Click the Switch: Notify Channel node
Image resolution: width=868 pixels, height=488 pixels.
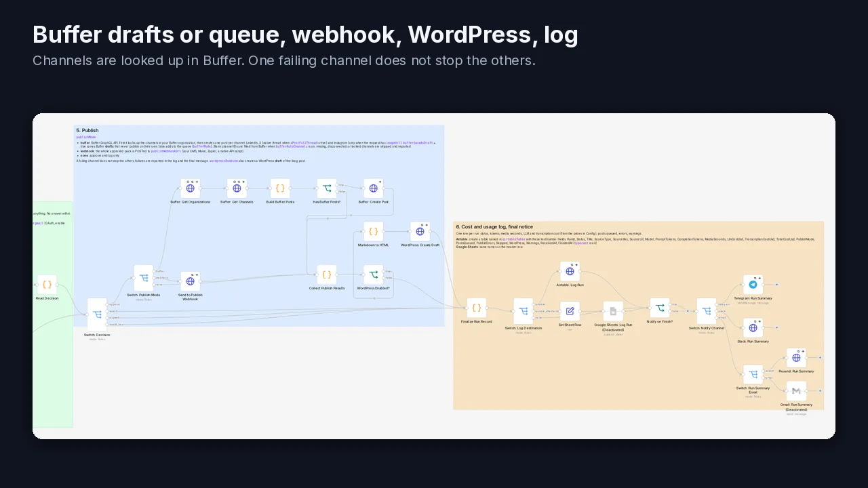point(707,311)
